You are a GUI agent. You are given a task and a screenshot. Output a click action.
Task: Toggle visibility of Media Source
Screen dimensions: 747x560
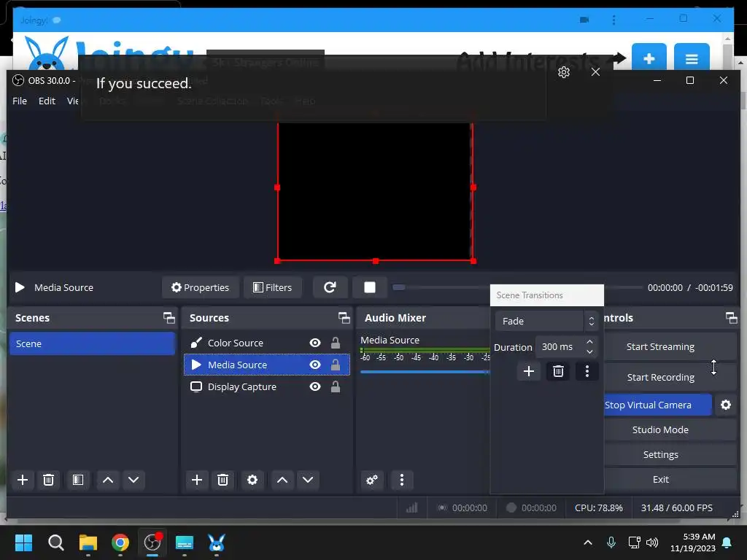315,365
